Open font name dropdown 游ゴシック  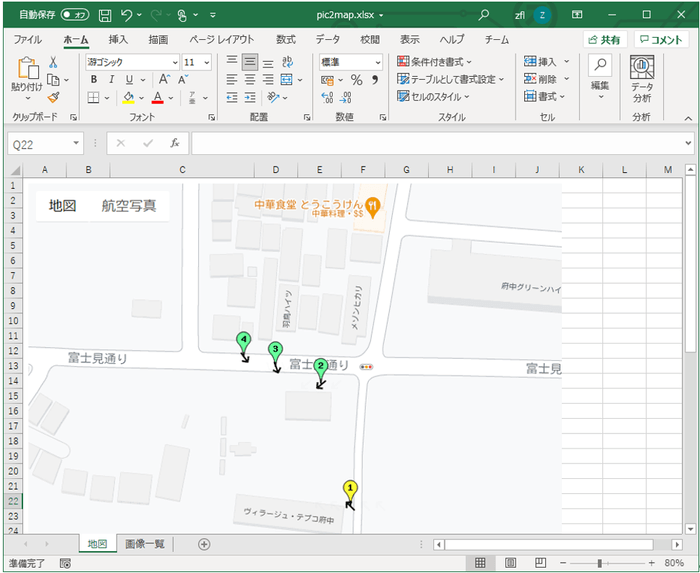[x=175, y=62]
